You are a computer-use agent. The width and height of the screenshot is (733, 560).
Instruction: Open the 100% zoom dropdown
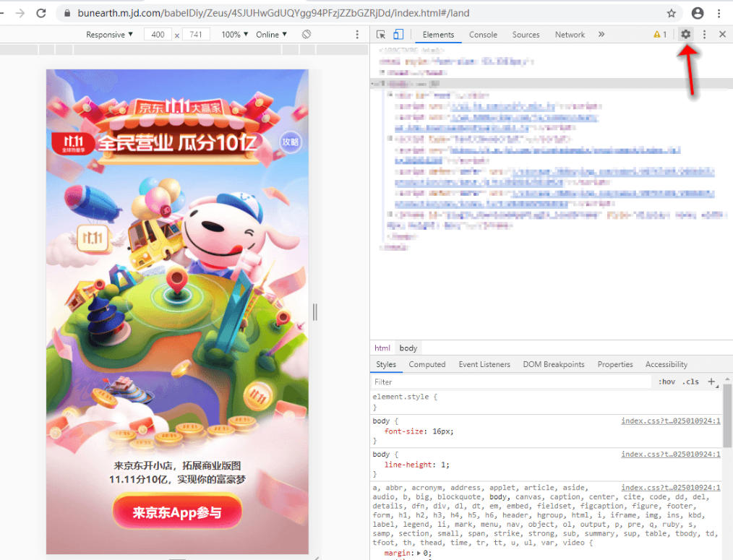click(235, 35)
